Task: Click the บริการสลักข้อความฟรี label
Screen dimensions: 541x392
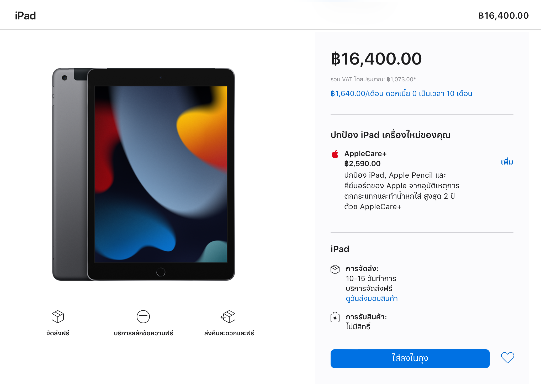Action: pyautogui.click(x=143, y=333)
